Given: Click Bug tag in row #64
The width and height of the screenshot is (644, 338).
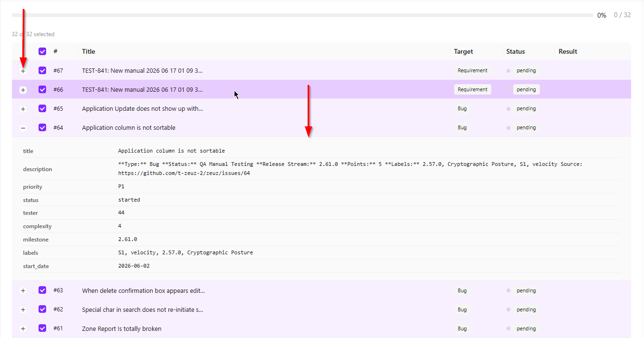Looking at the screenshot, I should 462,127.
